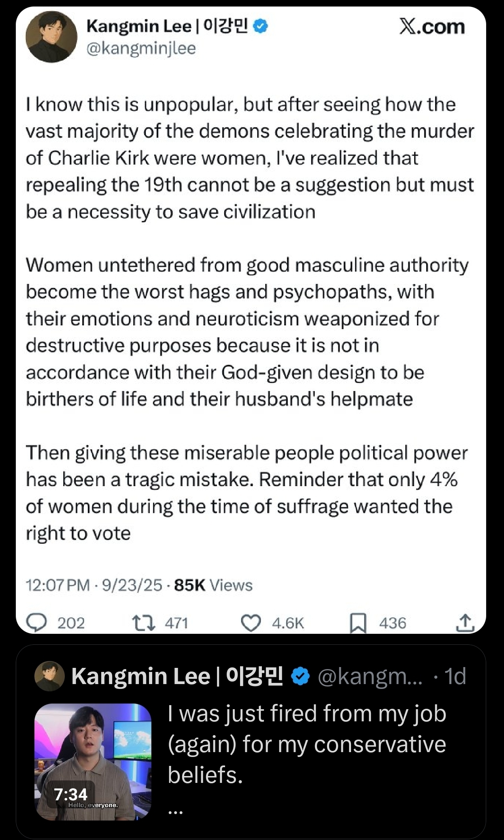Play the 7:34 video thumbnail
The width and height of the screenshot is (504, 840).
click(93, 761)
